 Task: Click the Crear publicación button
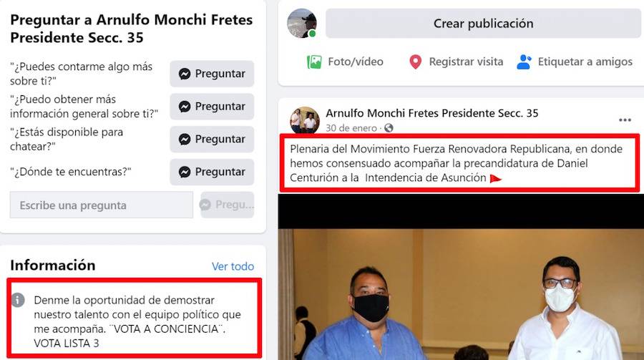[x=484, y=24]
